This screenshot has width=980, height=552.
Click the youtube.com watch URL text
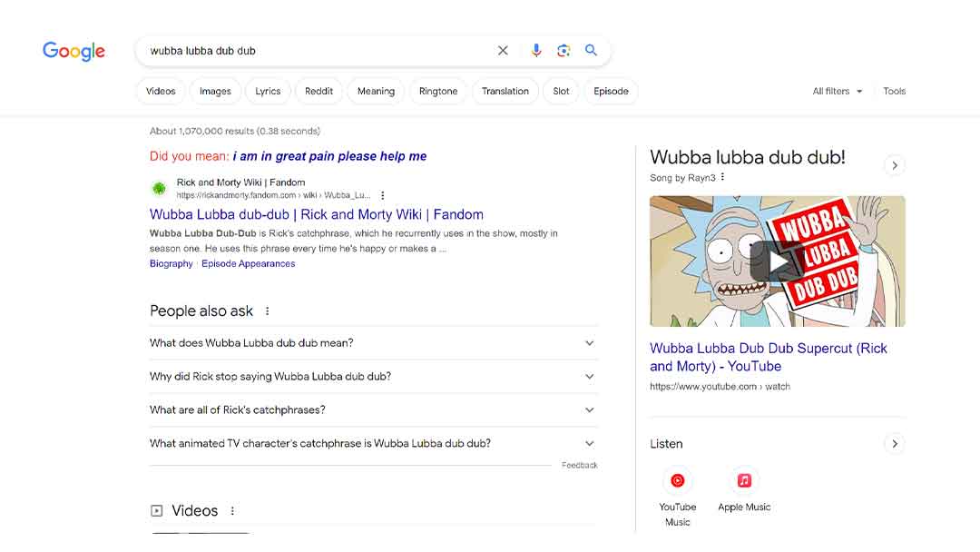coord(720,387)
